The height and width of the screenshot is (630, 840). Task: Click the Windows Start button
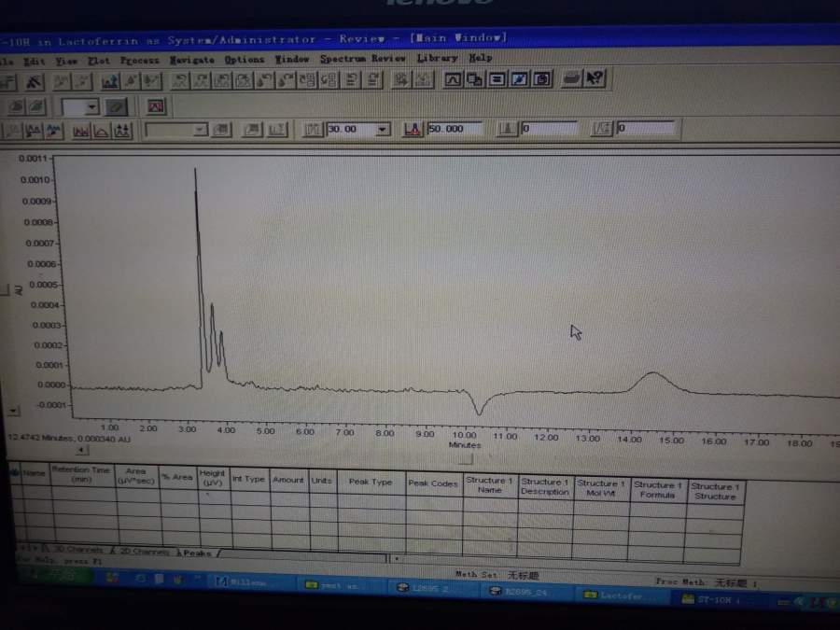[x=52, y=576]
